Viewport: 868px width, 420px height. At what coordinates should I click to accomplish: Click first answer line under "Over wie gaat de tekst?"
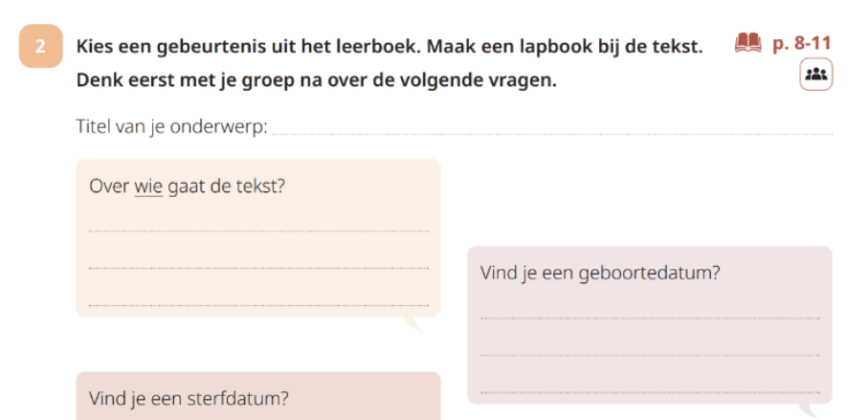point(258,230)
